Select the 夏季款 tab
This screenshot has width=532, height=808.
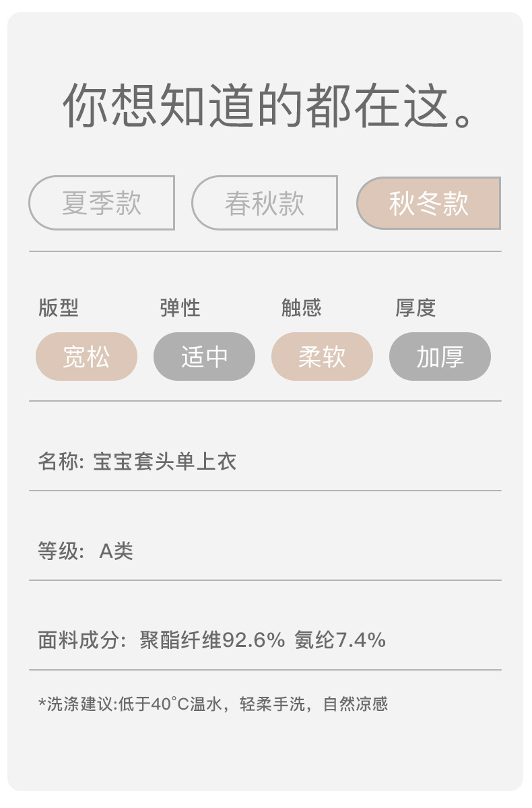click(x=102, y=203)
